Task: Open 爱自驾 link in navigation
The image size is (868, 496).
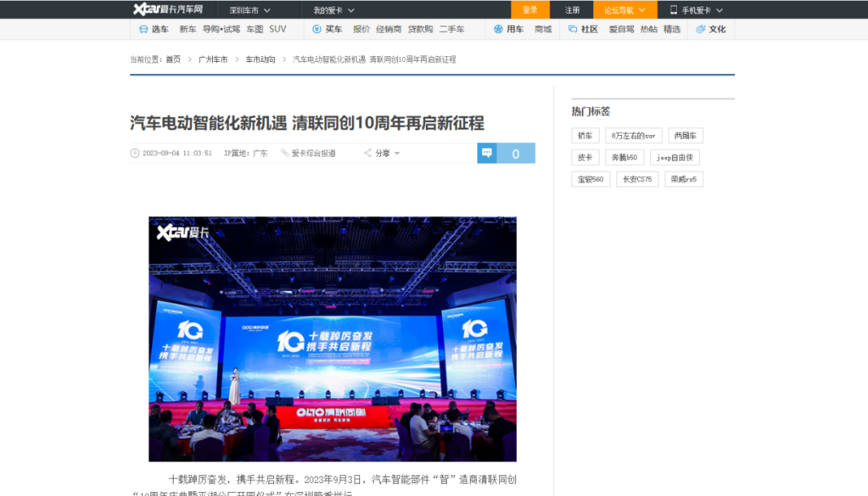Action: click(x=621, y=29)
